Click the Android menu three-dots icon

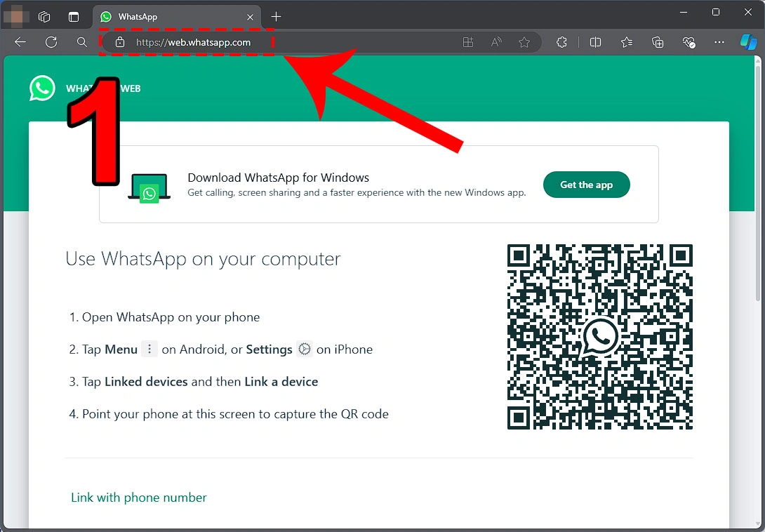(x=149, y=349)
